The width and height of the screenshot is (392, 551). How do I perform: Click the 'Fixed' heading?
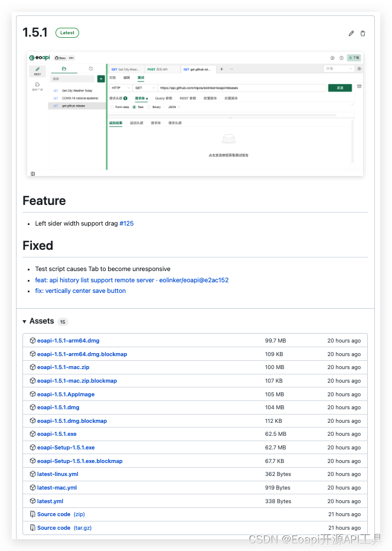tap(38, 245)
